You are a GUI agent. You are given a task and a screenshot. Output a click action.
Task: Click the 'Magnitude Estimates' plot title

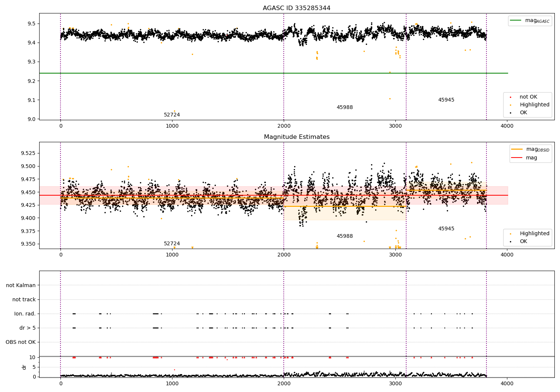pyautogui.click(x=296, y=137)
